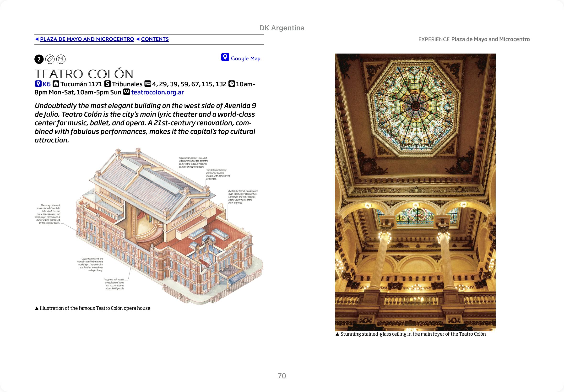Click the house address icon before Tucumán

click(56, 84)
